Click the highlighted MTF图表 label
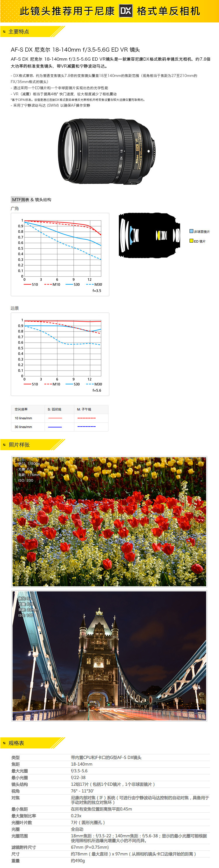 tap(20, 199)
